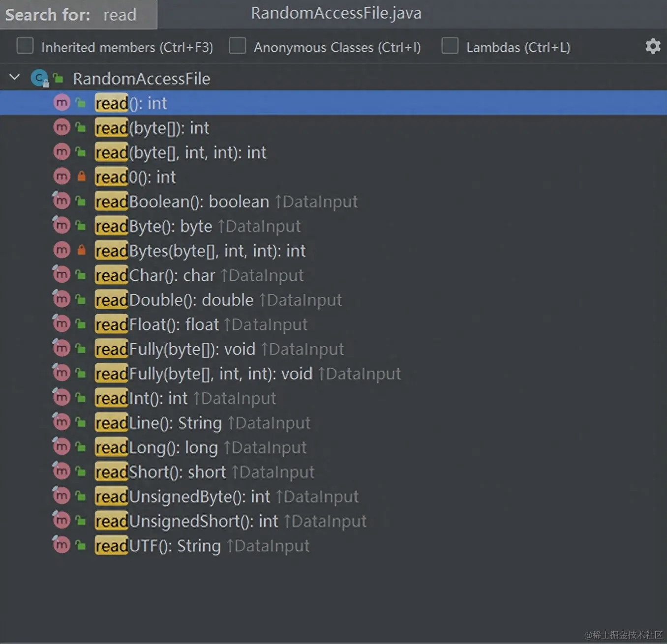The image size is (667, 644).
Task: Click public visibility icon on RandomAccessFile
Action: click(58, 78)
